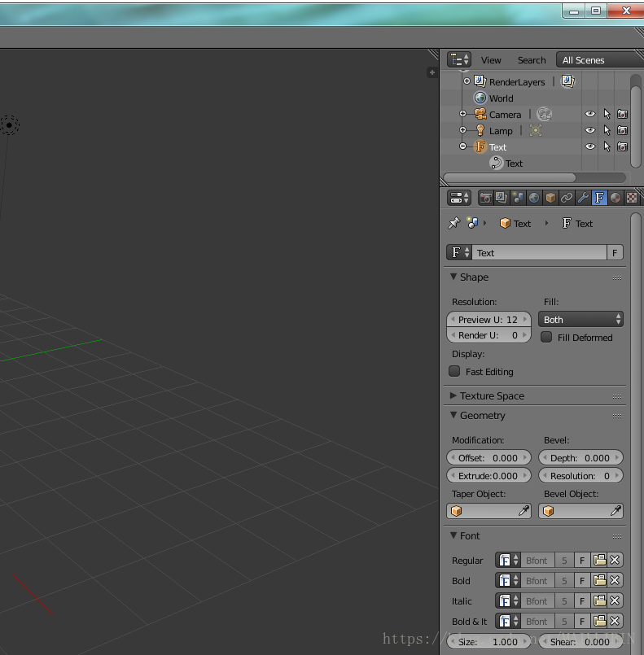
Task: Open the Texture properties tab
Action: (632, 198)
